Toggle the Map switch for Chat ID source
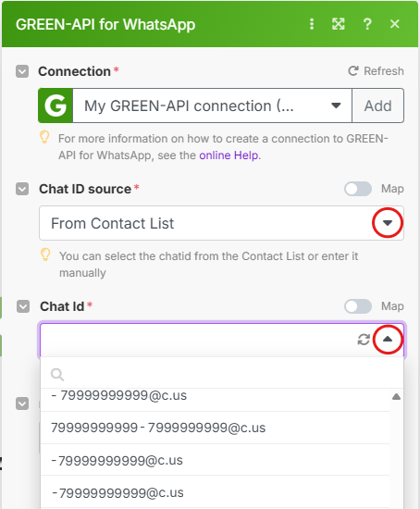420x509 pixels. click(x=358, y=189)
